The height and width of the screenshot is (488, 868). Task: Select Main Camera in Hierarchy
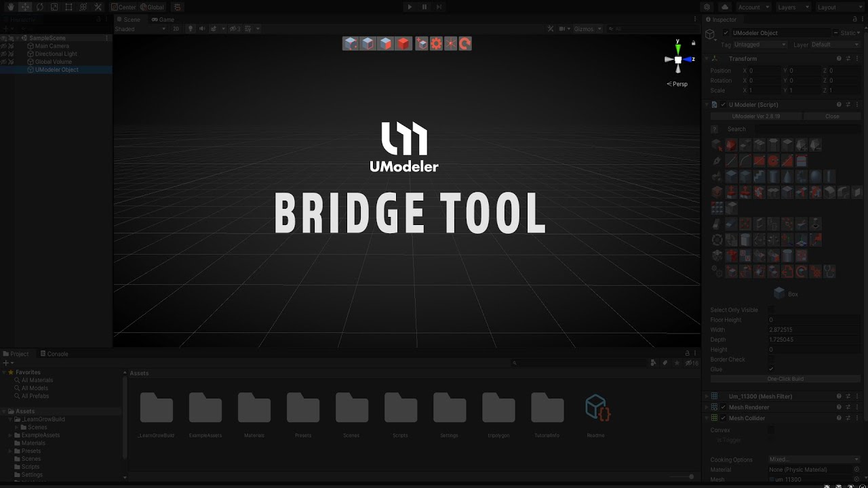52,46
